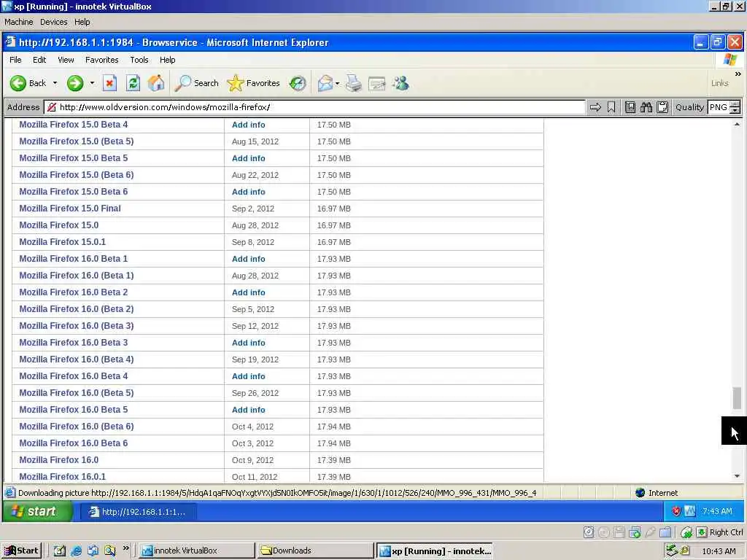Image resolution: width=747 pixels, height=560 pixels.
Task: Click the Internet zone status indicator
Action: [657, 493]
